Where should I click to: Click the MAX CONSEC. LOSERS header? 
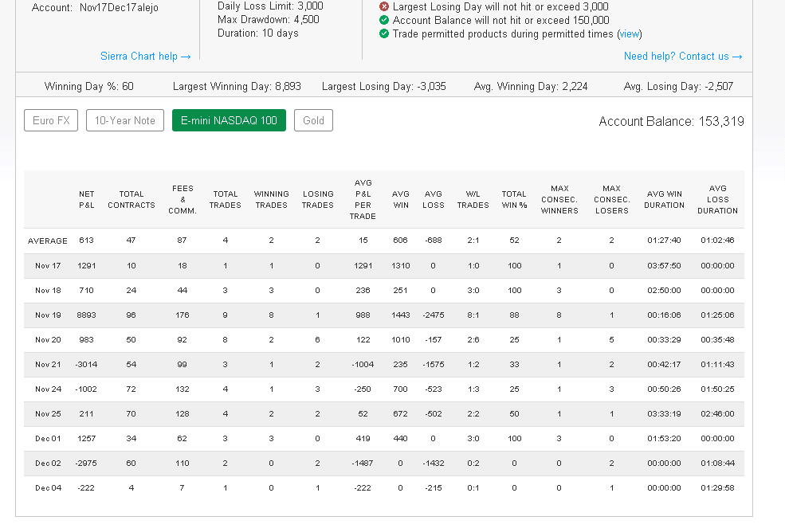(611, 199)
